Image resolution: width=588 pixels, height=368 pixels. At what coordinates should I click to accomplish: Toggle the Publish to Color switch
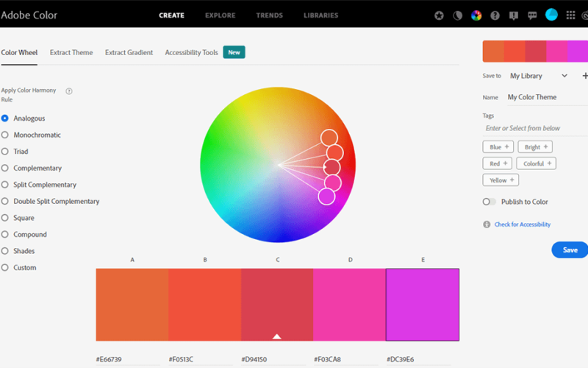tap(489, 202)
